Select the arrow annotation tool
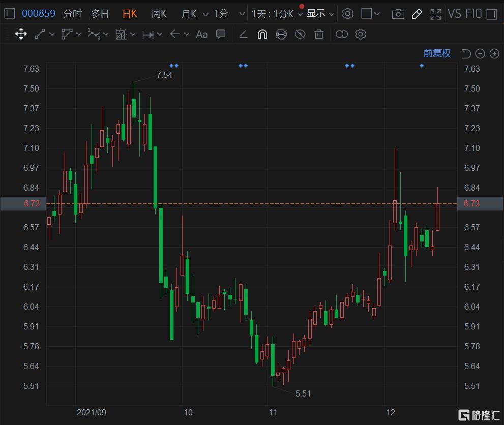This screenshot has width=504, height=425. pos(175,34)
